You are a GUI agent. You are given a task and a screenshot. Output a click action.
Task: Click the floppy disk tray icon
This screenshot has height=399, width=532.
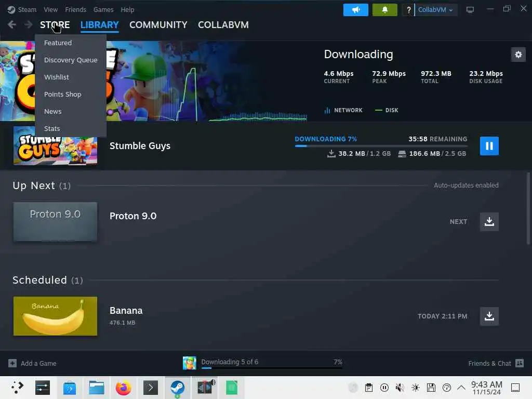pos(431,388)
